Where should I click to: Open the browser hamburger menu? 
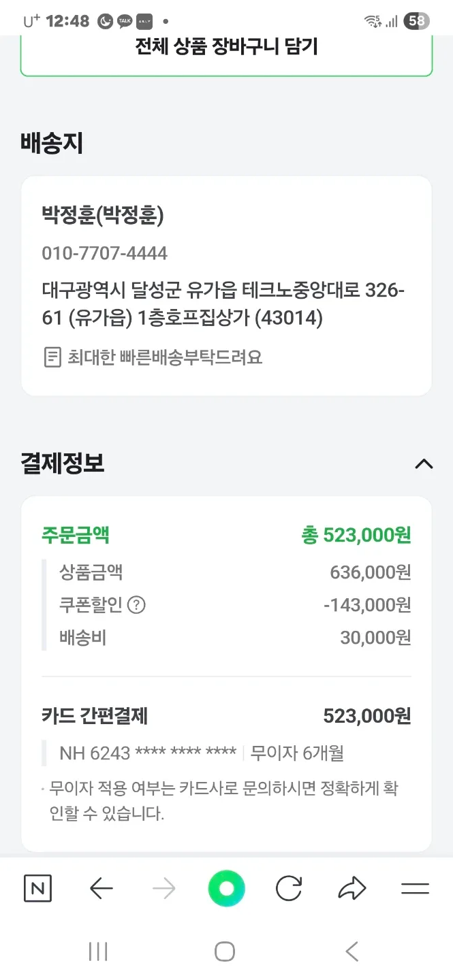point(415,888)
